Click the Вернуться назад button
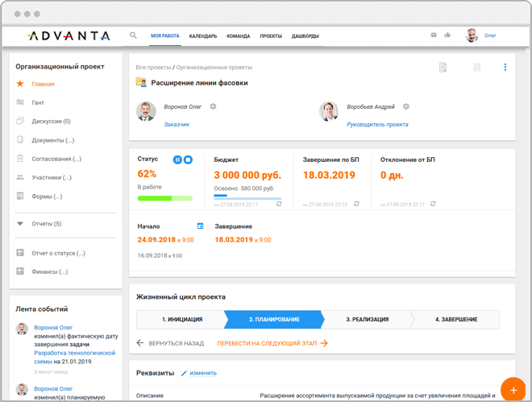This screenshot has width=532, height=402. pos(170,343)
